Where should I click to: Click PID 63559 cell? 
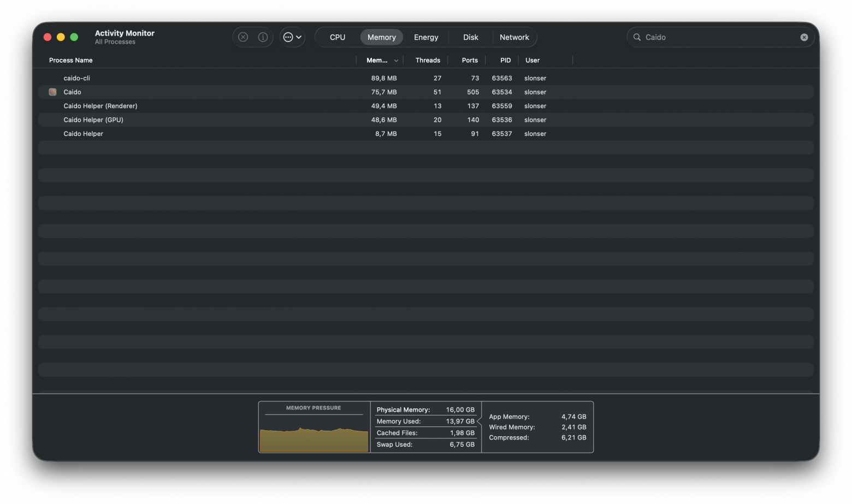click(x=502, y=106)
